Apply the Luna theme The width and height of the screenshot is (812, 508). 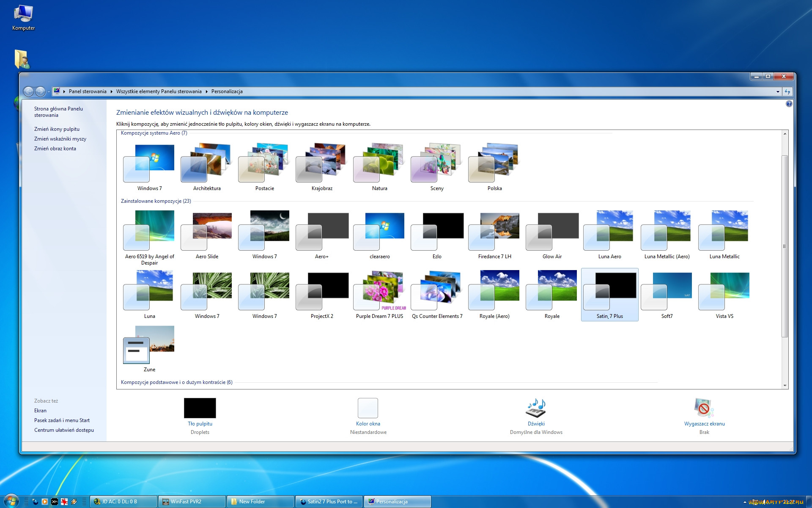point(149,295)
